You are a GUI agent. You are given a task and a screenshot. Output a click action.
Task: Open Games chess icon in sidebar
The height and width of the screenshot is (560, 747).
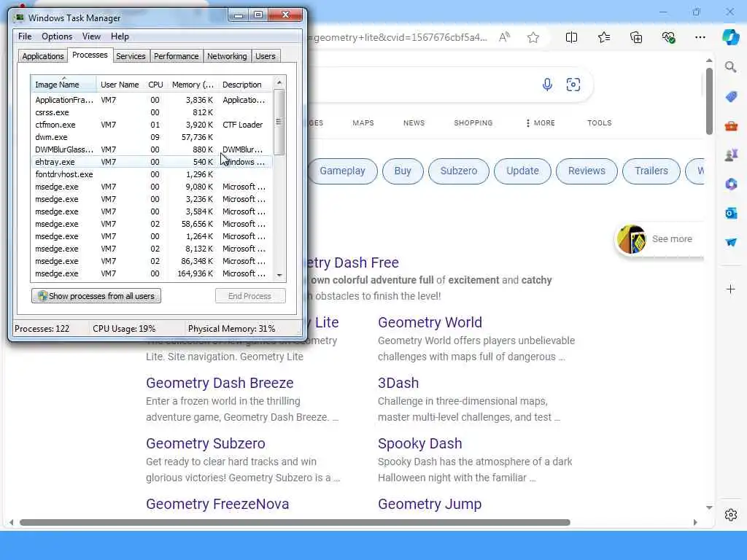coord(731,155)
